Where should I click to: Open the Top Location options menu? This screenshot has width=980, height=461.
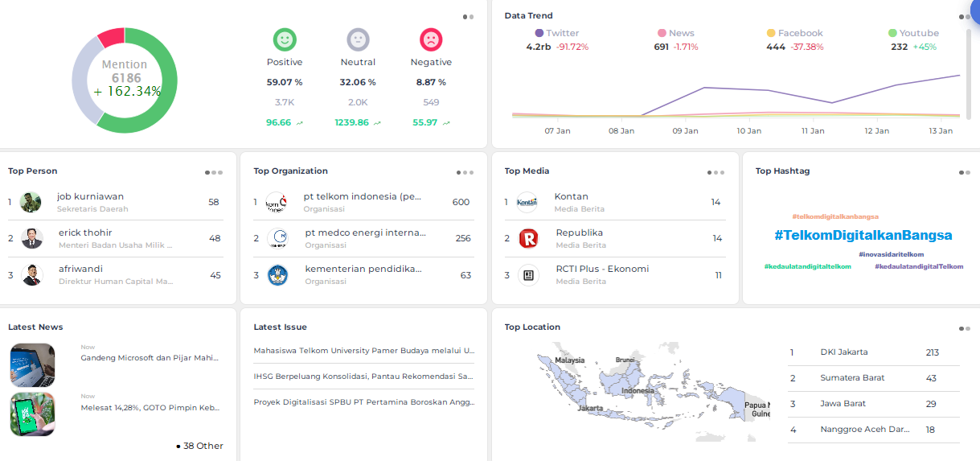pos(964,328)
